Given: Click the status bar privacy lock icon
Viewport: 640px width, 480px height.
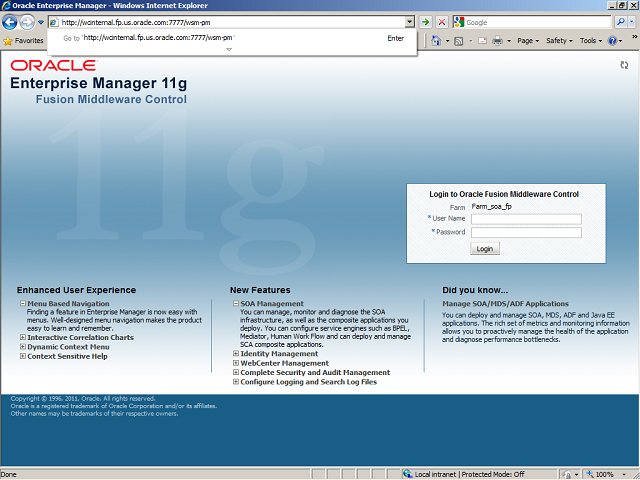Looking at the screenshot, I should click(x=567, y=474).
